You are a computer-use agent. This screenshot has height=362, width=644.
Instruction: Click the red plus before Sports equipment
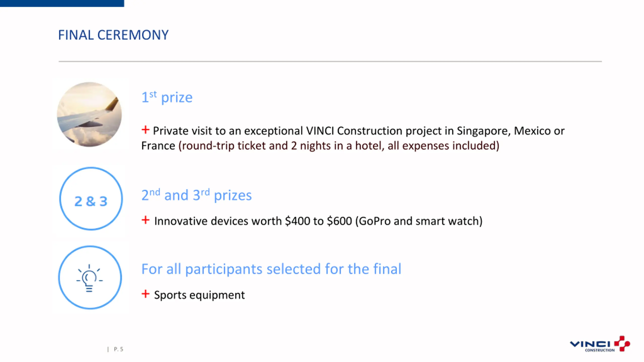[x=145, y=294]
